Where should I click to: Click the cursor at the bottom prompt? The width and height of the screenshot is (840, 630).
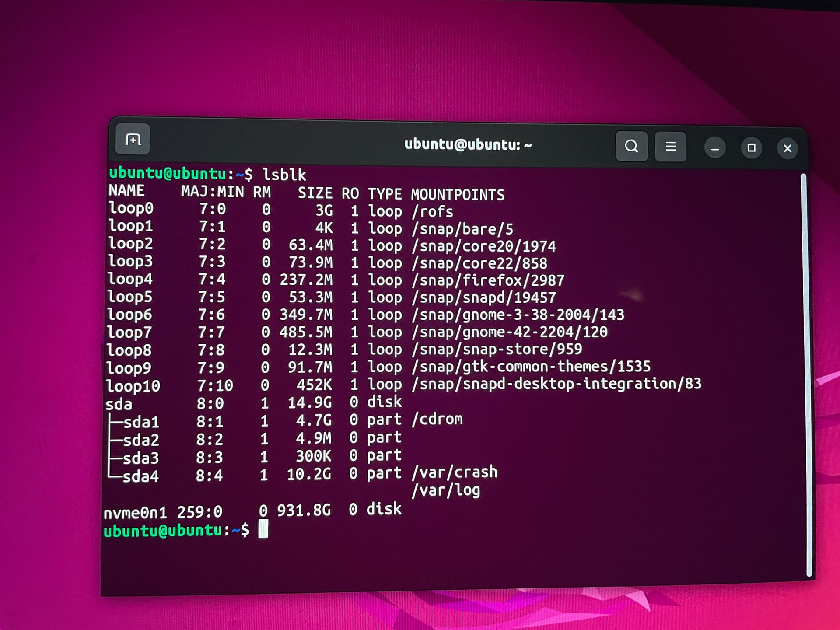pyautogui.click(x=263, y=529)
